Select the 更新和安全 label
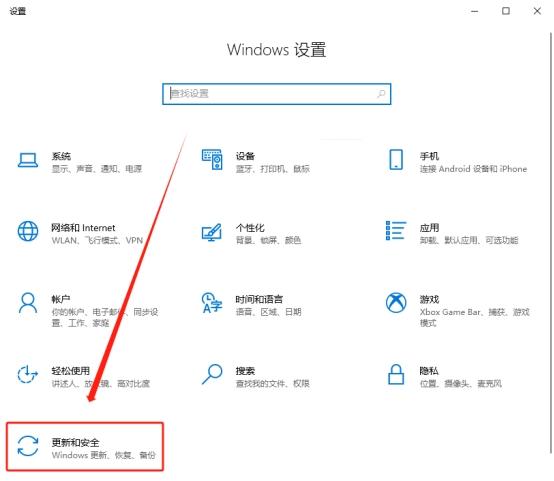The image size is (554, 481). pos(76,442)
